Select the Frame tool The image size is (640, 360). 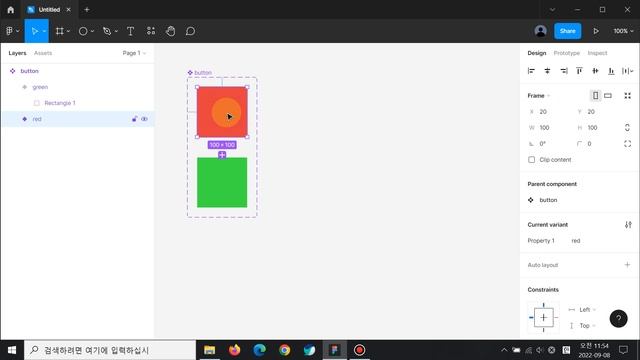coord(60,31)
